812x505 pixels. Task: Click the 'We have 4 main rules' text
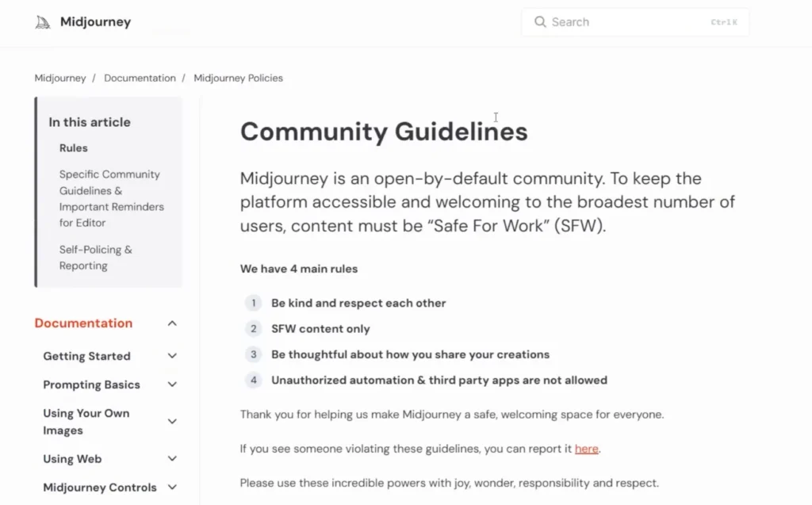coord(299,269)
